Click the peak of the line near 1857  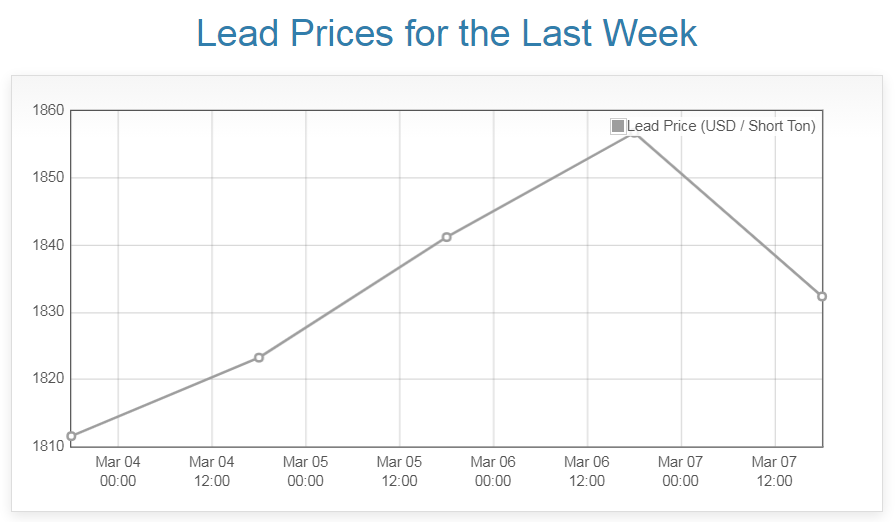(634, 132)
